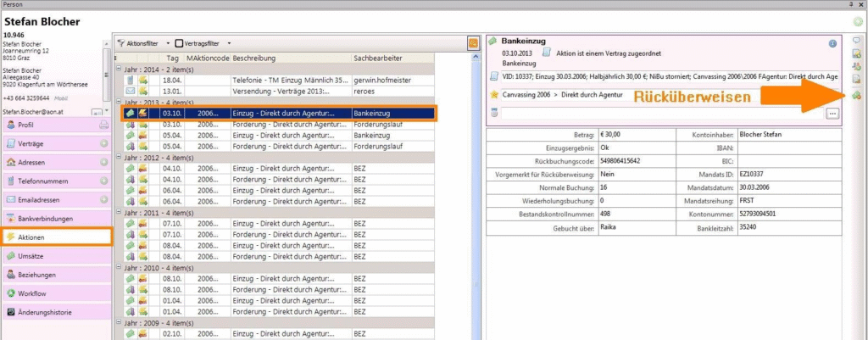Click the speech bubble comment icon
The width and height of the screenshot is (868, 340).
click(x=856, y=41)
